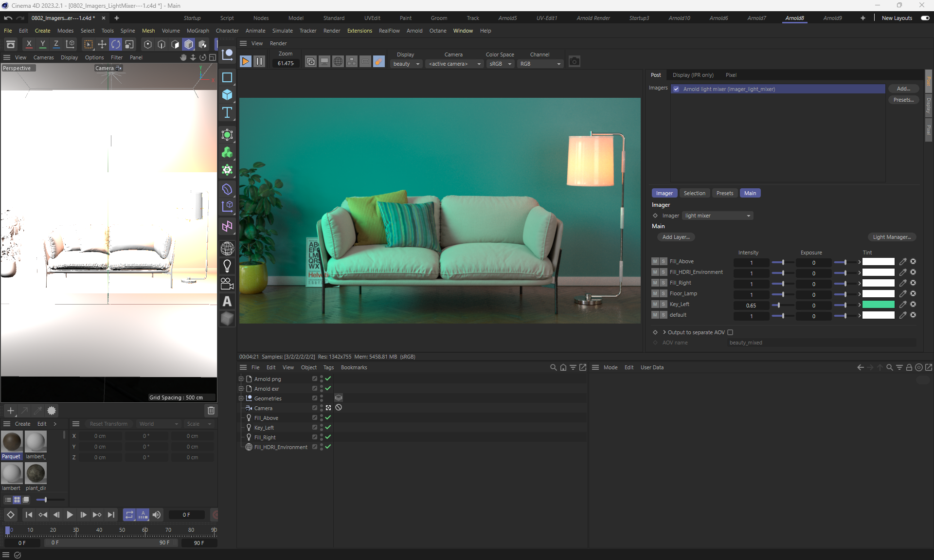The height and width of the screenshot is (560, 934).
Task: Mute the Fill_Above light layer
Action: point(655,261)
